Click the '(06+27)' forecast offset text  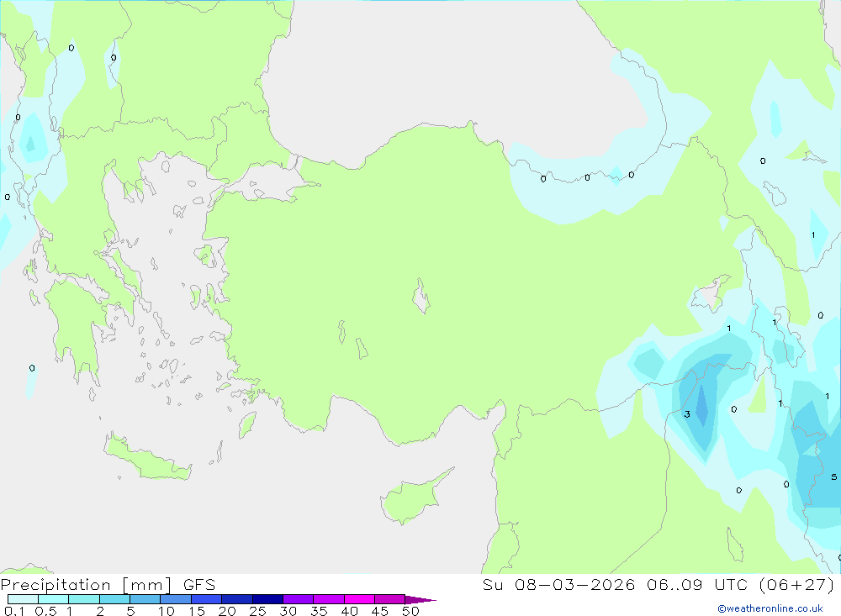coord(797,585)
